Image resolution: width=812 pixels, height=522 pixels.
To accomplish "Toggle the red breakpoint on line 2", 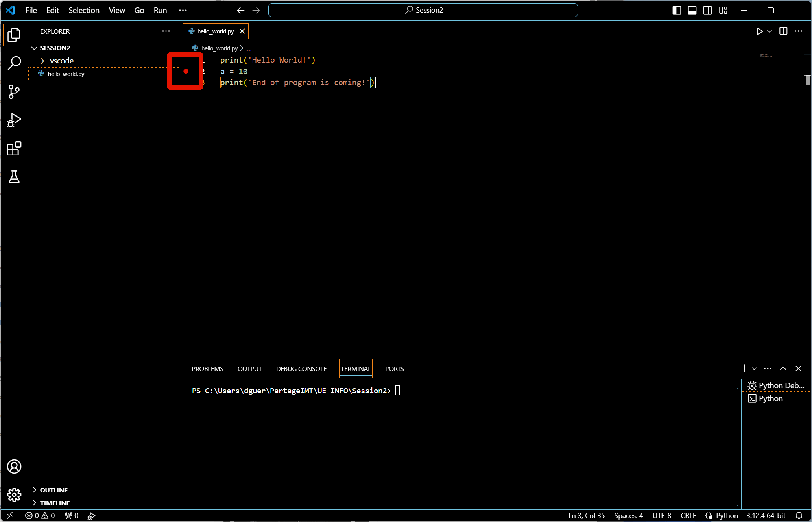I will [186, 71].
